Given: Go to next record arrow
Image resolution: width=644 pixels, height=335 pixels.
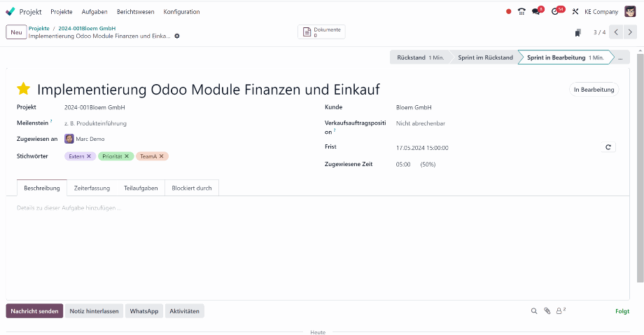Looking at the screenshot, I should 630,32.
